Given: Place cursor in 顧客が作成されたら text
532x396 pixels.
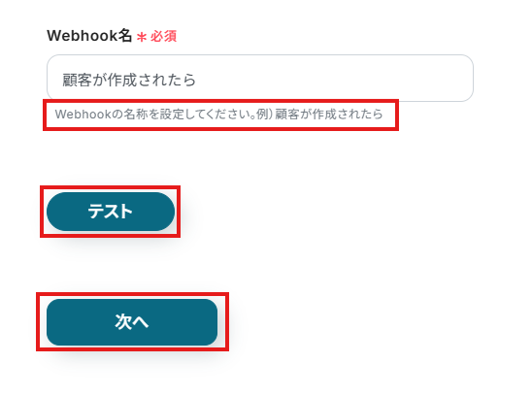Looking at the screenshot, I should click(129, 80).
